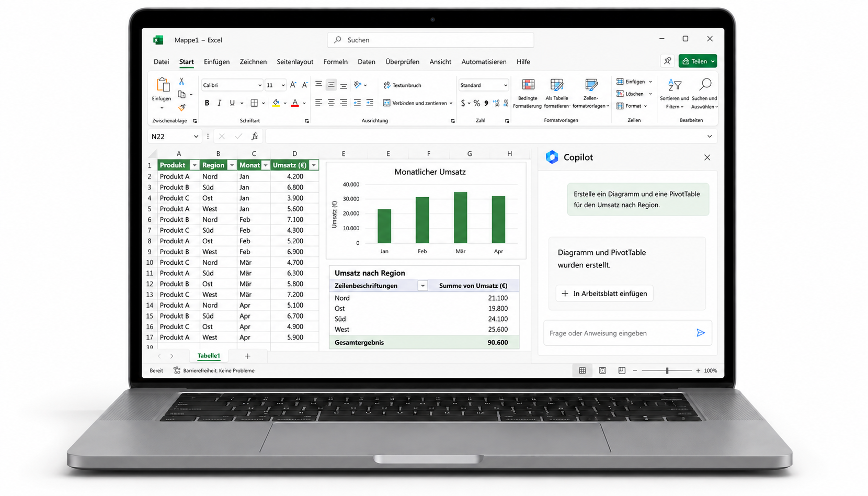868x496 pixels.
Task: Select the Tabelle1 sheet tab
Action: click(x=209, y=356)
